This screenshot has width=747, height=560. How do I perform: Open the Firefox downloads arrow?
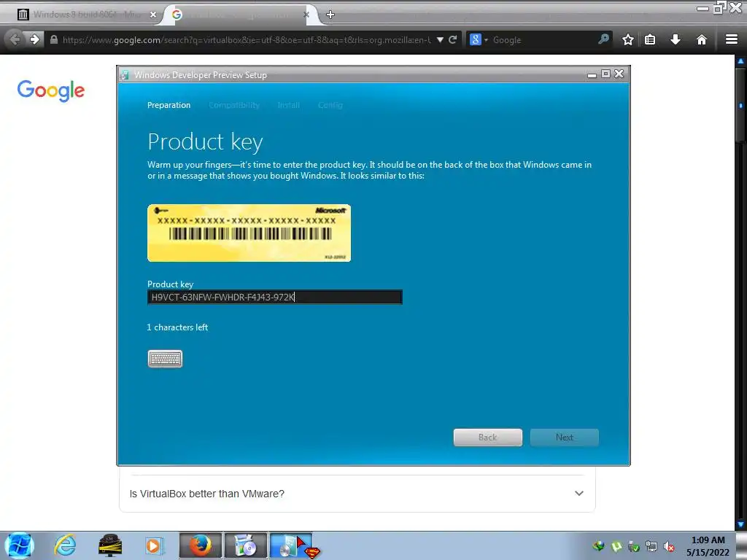(x=676, y=39)
